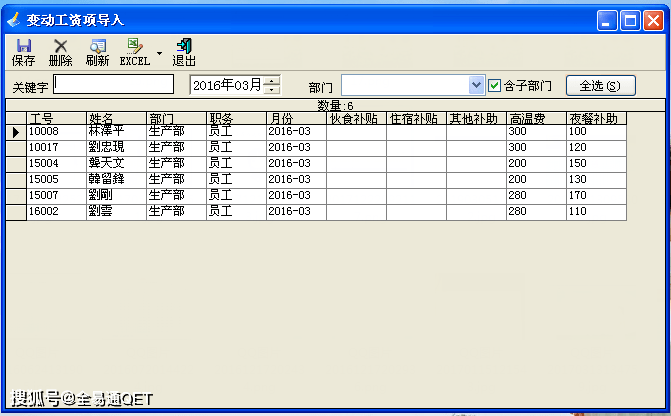Select row of employee 10017
This screenshot has width=671, height=416.
pos(316,148)
